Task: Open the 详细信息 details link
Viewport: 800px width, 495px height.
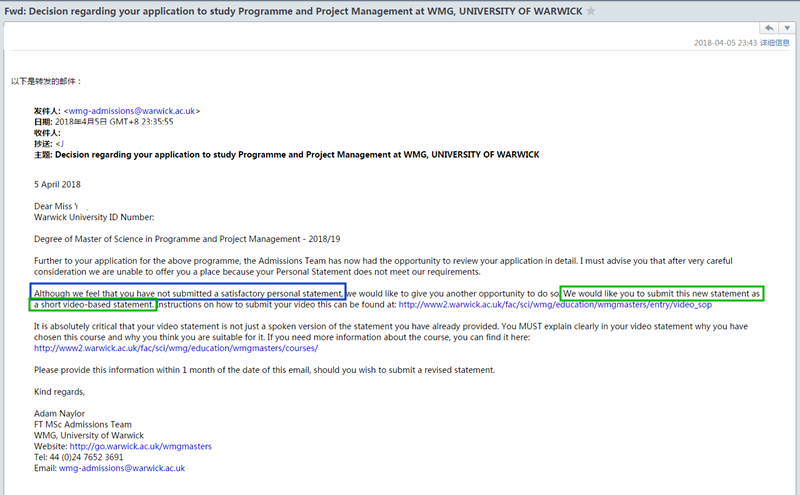Action: tap(774, 43)
